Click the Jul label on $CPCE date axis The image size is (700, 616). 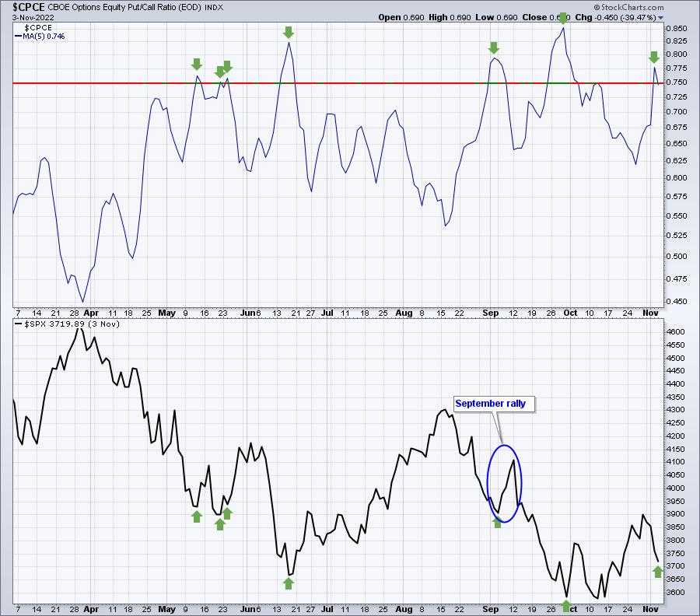click(x=327, y=313)
